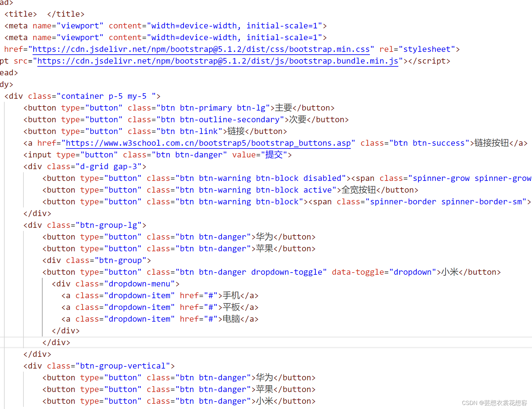
Task: Open the w3school bootstrap_buttons.asp link
Action: click(208, 143)
